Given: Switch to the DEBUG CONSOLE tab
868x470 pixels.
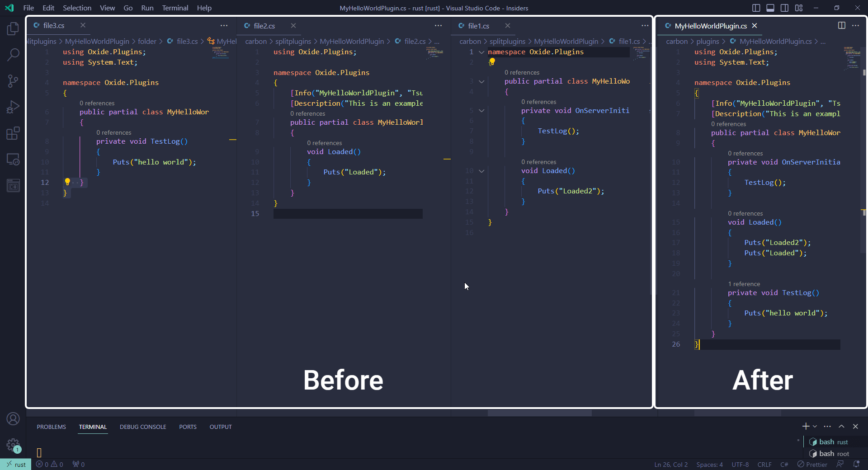Looking at the screenshot, I should pyautogui.click(x=143, y=427).
